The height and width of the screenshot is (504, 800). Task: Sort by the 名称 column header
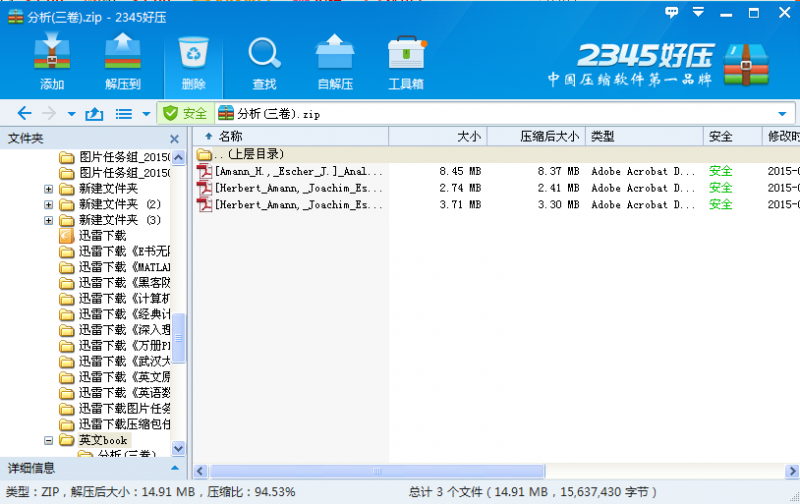coord(291,136)
